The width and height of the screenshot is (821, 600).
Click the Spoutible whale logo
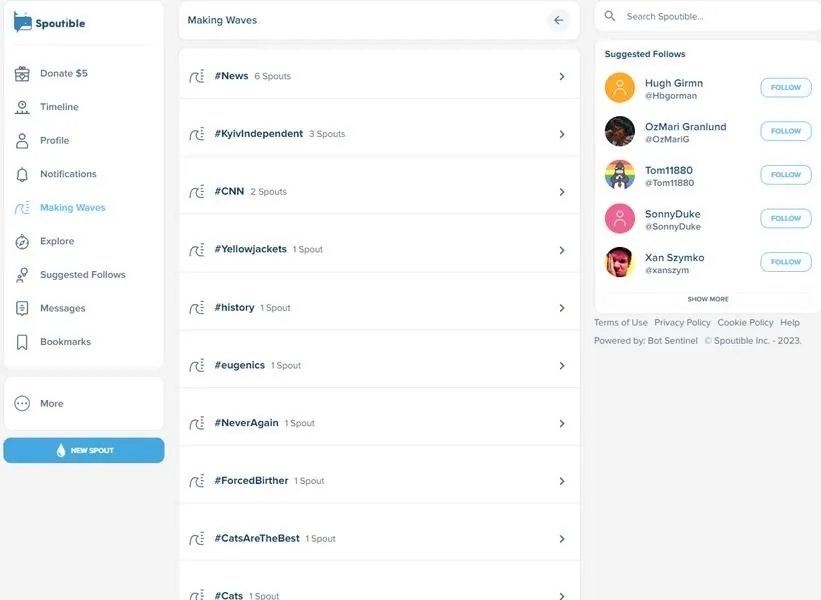23,22
